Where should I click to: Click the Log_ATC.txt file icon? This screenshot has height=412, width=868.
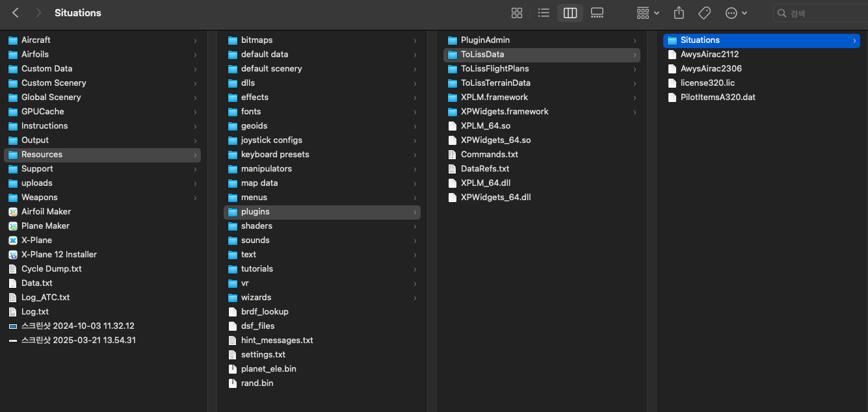coord(13,298)
